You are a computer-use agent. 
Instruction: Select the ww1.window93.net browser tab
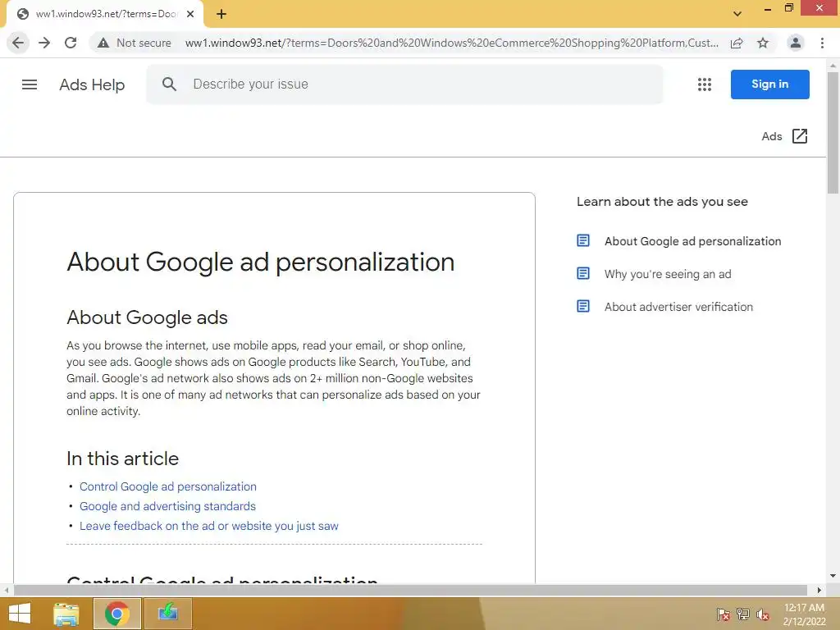tap(106, 14)
